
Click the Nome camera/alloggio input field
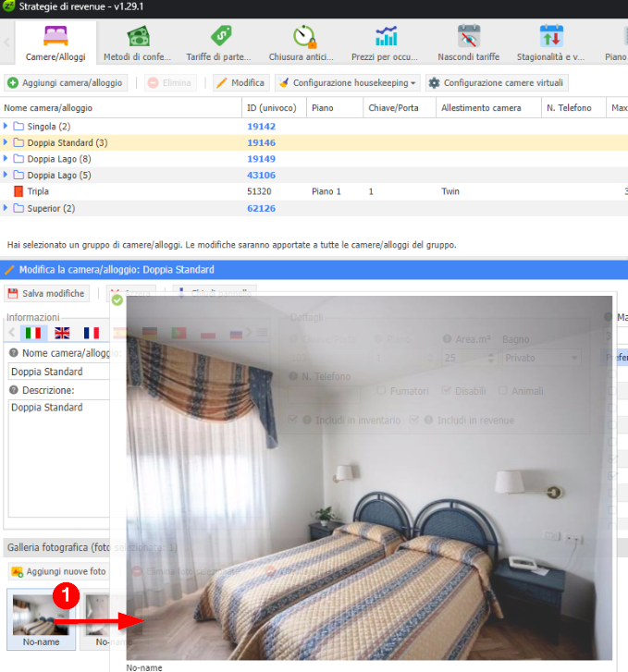click(x=59, y=372)
